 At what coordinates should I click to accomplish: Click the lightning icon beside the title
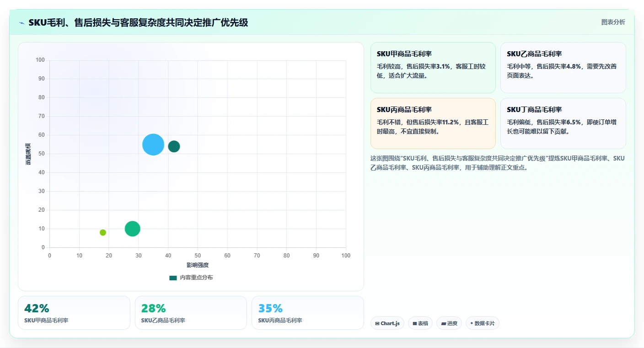point(22,23)
